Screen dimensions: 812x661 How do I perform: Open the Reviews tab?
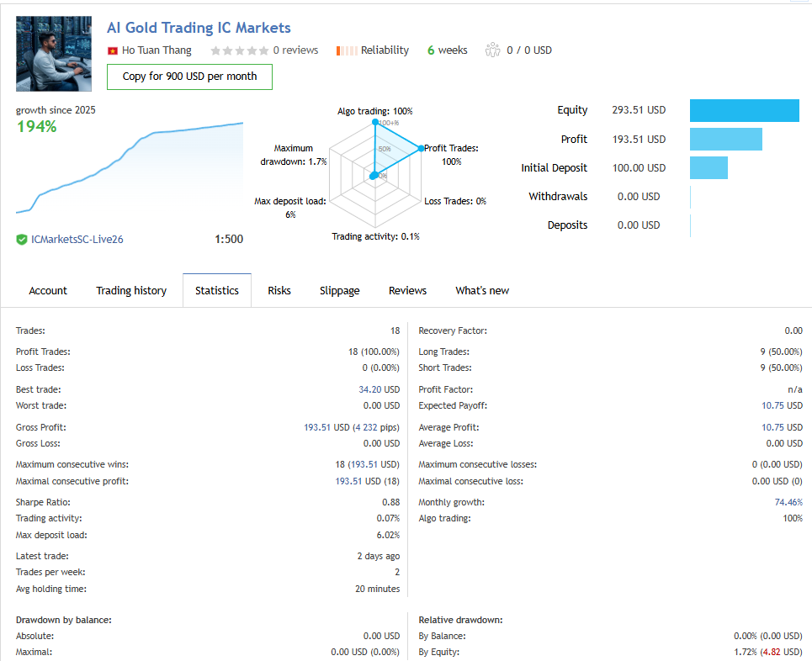[x=407, y=290]
